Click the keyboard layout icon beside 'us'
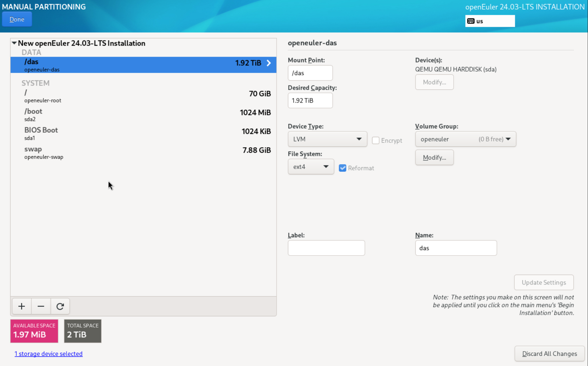Screen dimensions: 588x366 [471, 21]
